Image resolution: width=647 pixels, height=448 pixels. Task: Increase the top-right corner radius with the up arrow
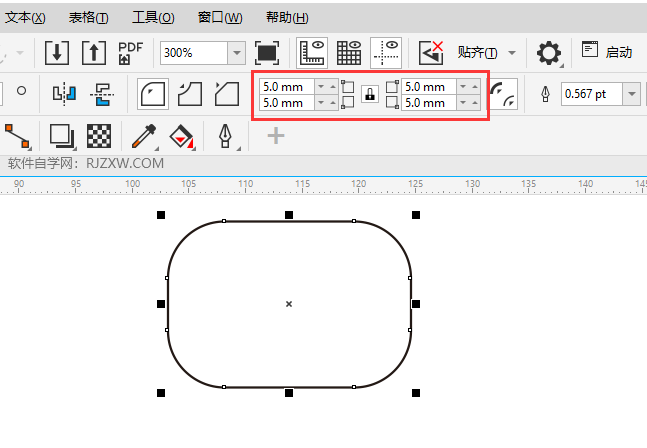pyautogui.click(x=475, y=87)
